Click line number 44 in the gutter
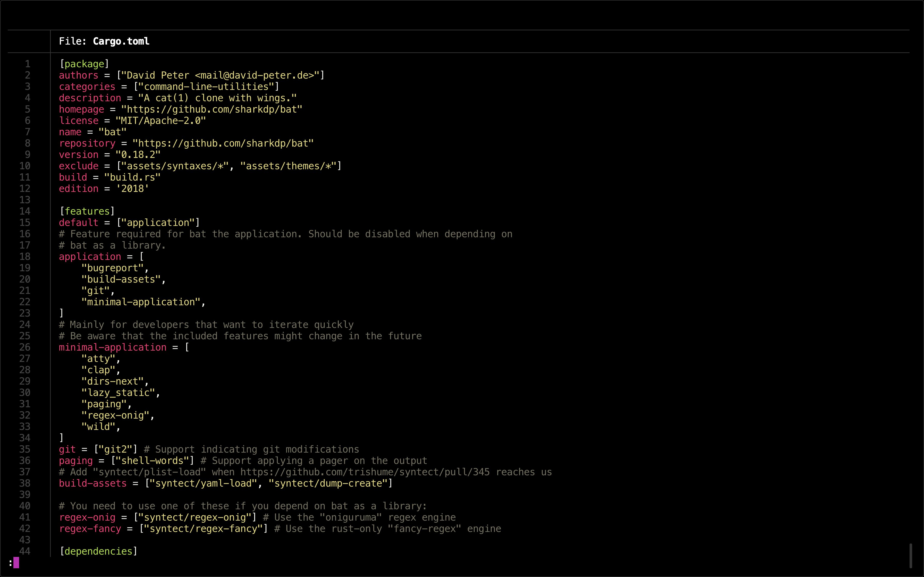Viewport: 924px width, 577px height. click(25, 551)
